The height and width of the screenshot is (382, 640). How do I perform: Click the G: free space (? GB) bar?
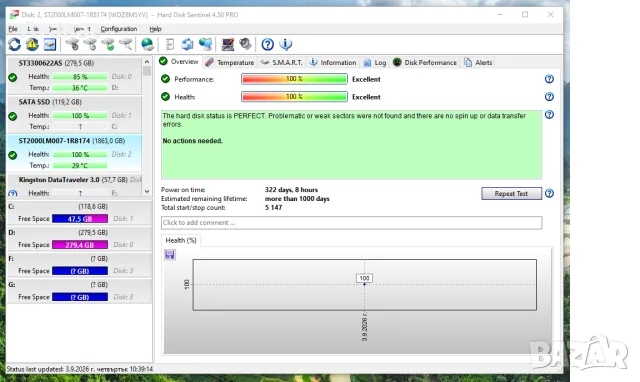80,297
